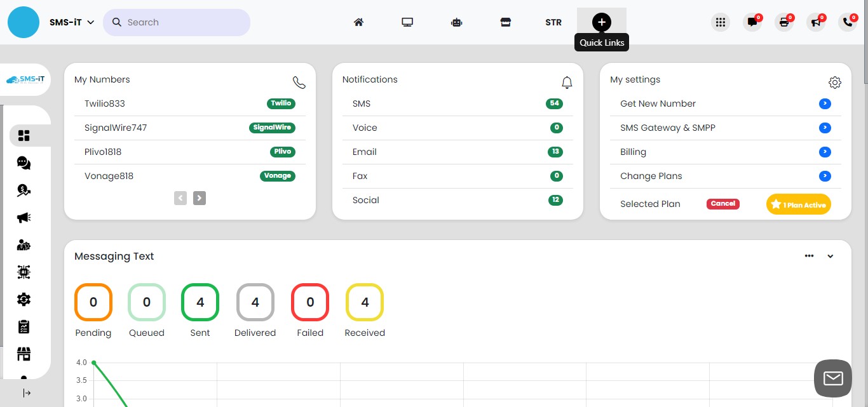This screenshot has height=407, width=868.
Task: Go to previous page of My Numbers
Action: coord(180,198)
